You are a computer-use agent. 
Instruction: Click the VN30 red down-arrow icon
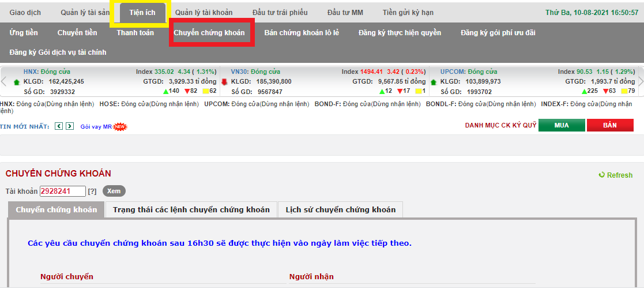224,82
